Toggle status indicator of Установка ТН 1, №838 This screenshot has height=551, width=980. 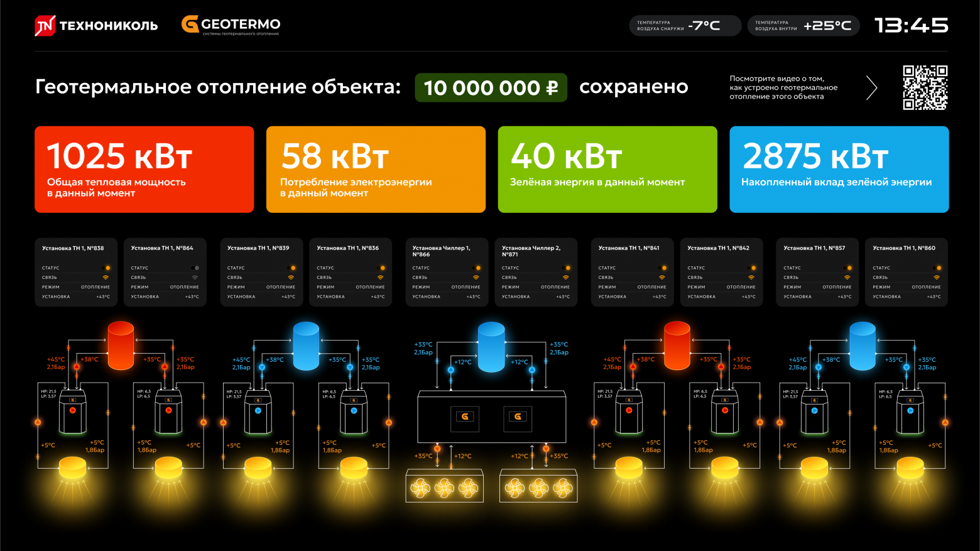tap(106, 268)
